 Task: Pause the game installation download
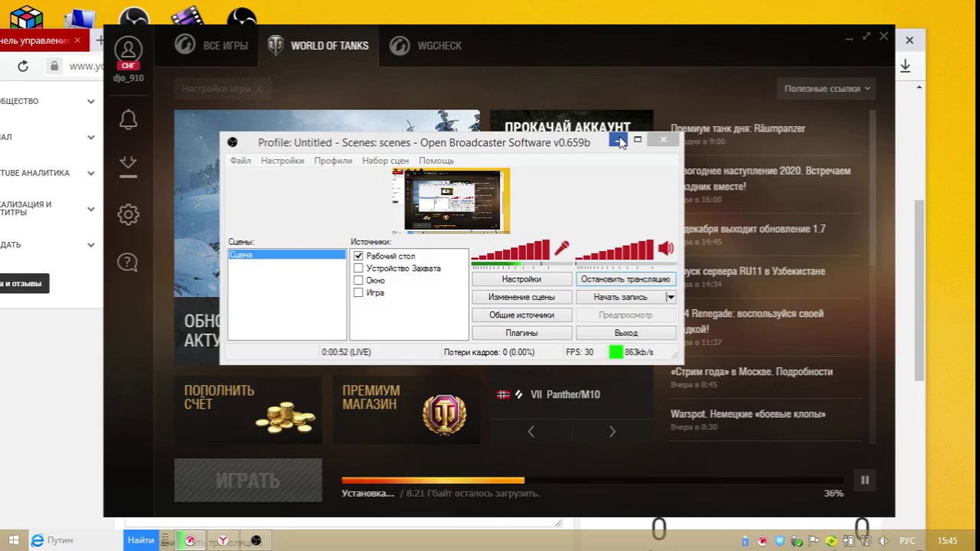tap(864, 480)
